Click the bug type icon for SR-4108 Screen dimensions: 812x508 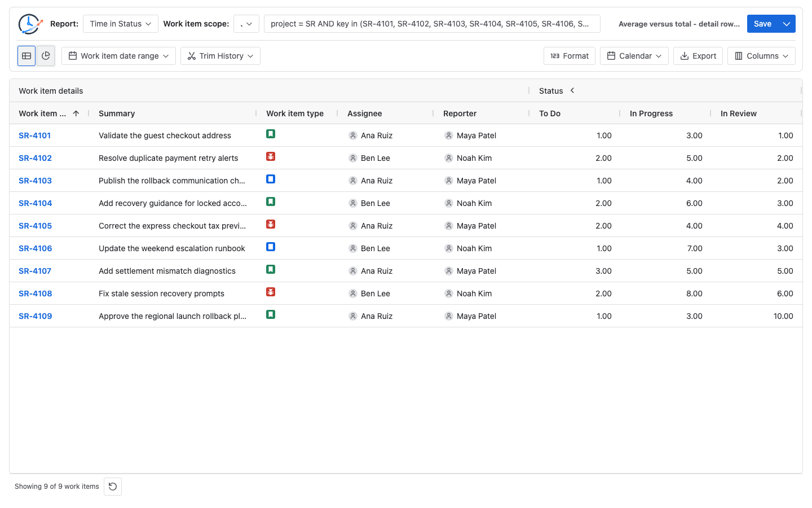coord(271,292)
